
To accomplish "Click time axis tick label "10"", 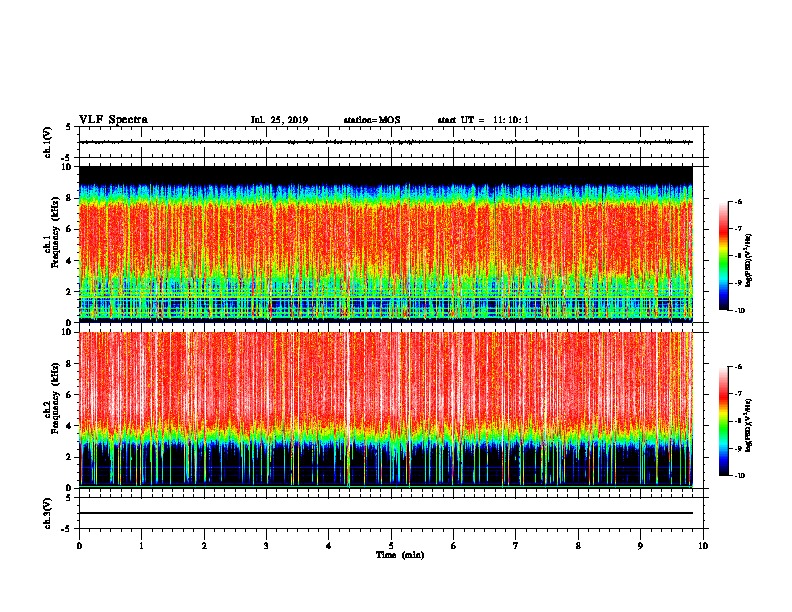I will (x=703, y=546).
